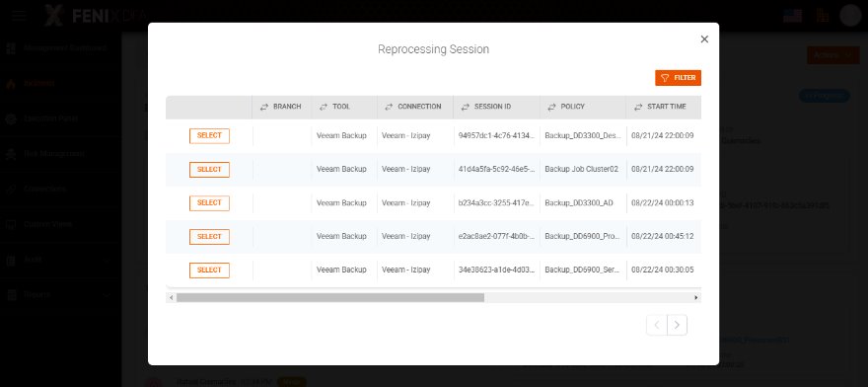
Task: Open the Filter options
Action: point(679,78)
